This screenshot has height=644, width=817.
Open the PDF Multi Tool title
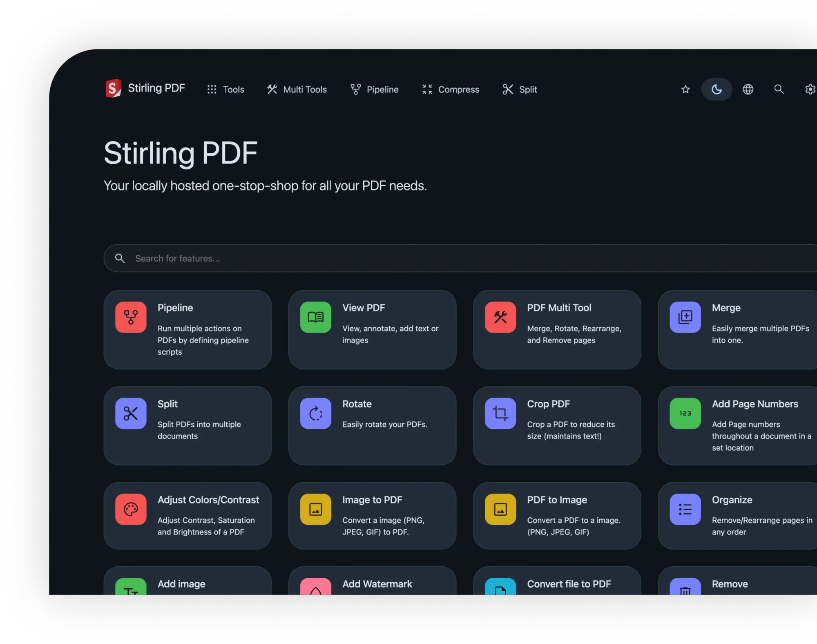point(559,308)
